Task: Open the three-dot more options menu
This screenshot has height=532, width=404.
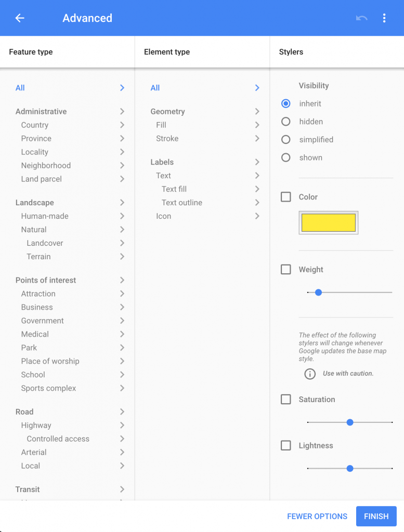Action: [384, 18]
